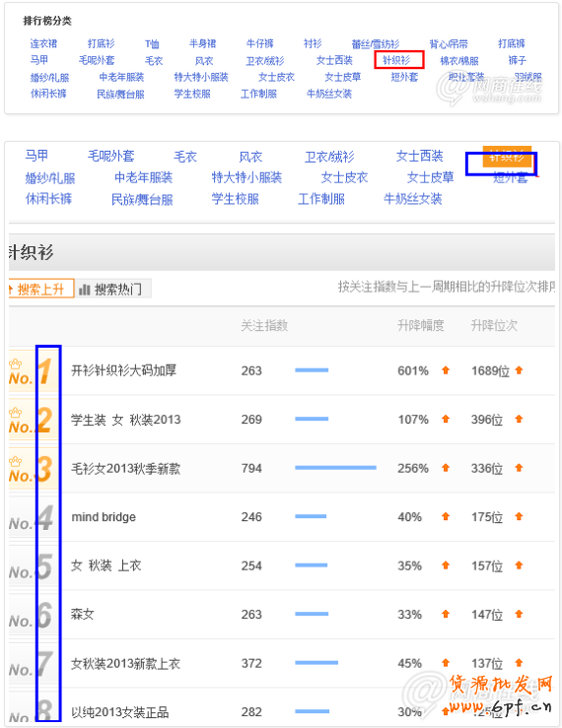
Task: Open the 牛奶丝女装 link in top panel
Action: [x=329, y=94]
